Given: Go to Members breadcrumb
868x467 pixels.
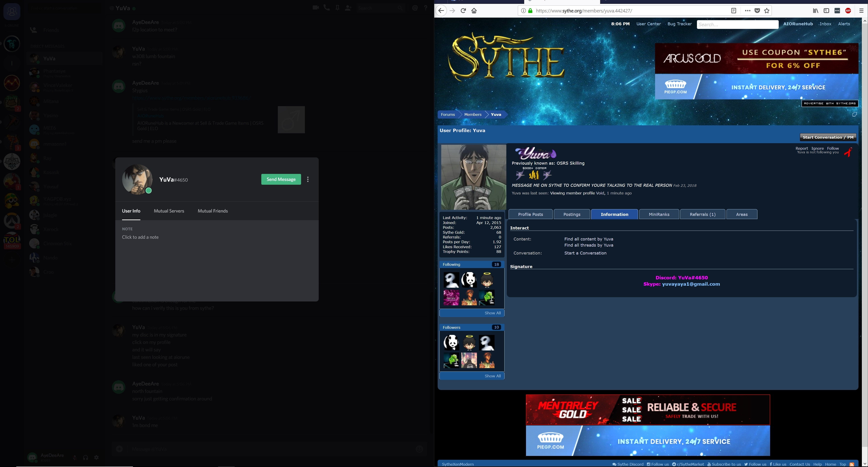Looking at the screenshot, I should point(473,115).
